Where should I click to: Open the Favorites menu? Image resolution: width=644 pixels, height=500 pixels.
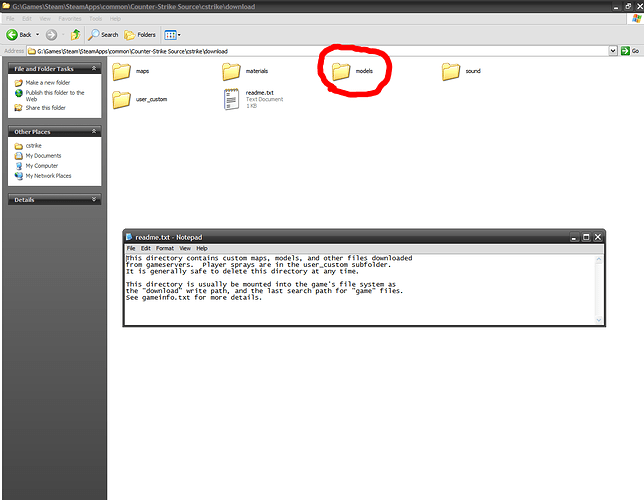70,19
